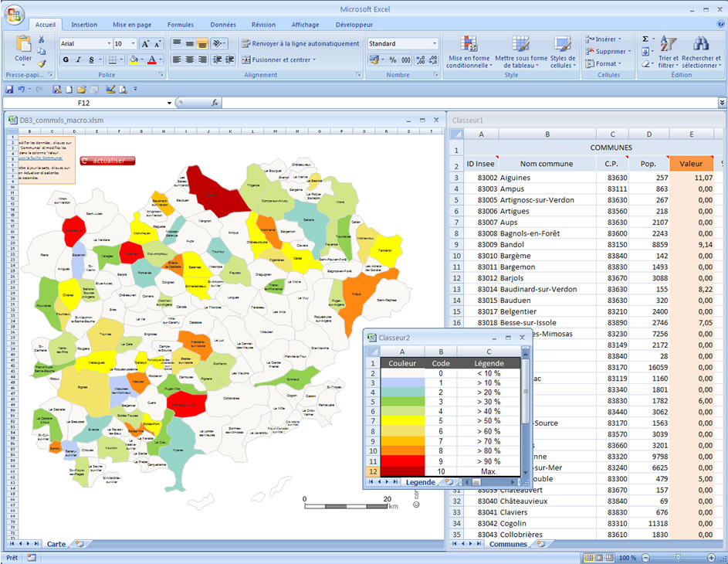The image size is (728, 564).
Task: Open Trier et filtrer tool
Action: tap(668, 52)
